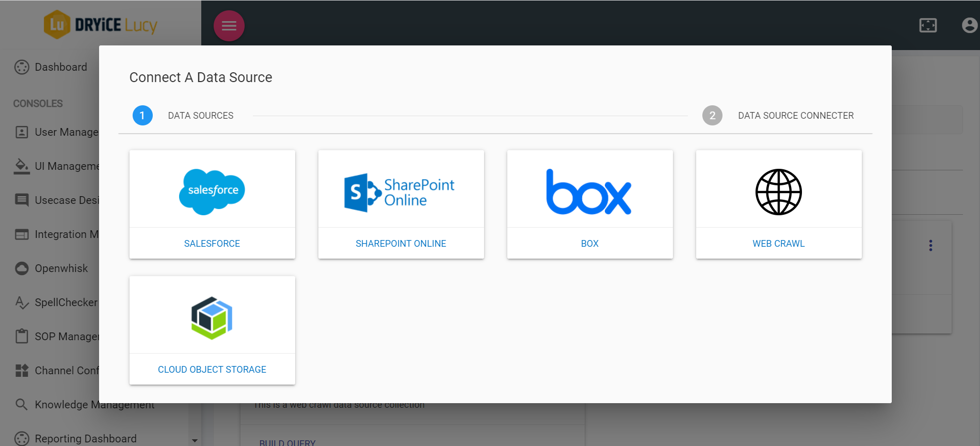Viewport: 980px width, 446px height.
Task: Open Dashboard in the sidebar
Action: tap(61, 67)
